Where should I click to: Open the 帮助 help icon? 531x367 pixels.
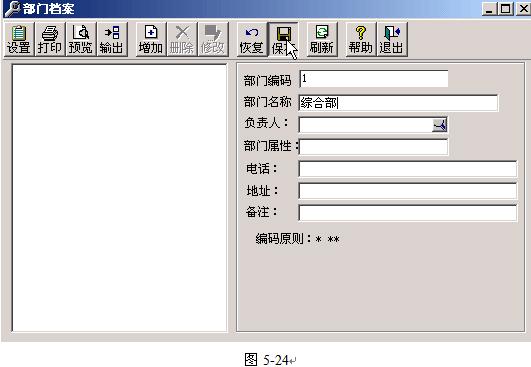tap(361, 39)
